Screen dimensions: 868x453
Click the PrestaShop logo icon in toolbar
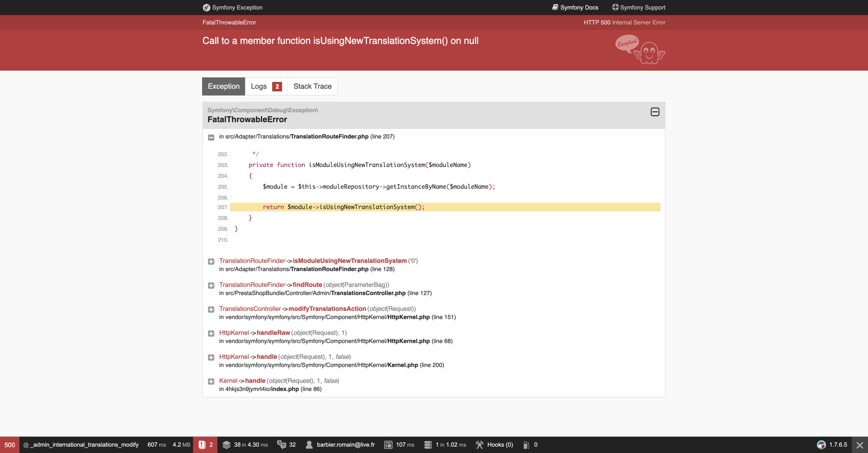[x=821, y=445]
